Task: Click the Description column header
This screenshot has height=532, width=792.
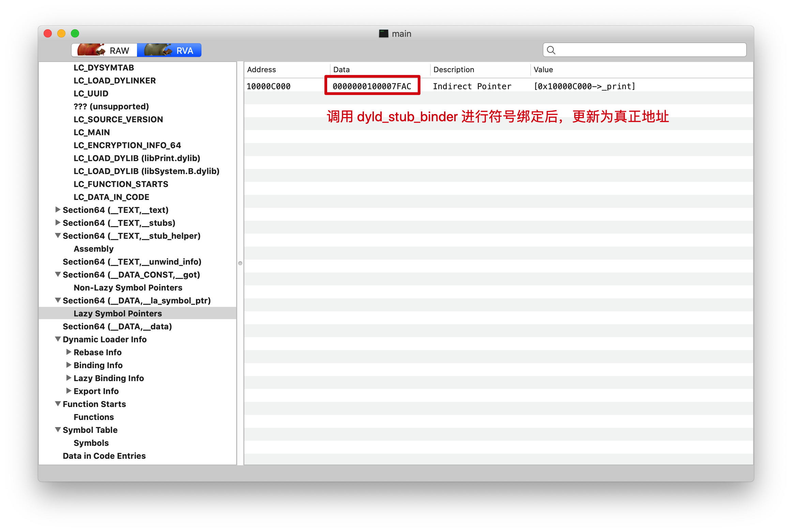Action: 480,69
